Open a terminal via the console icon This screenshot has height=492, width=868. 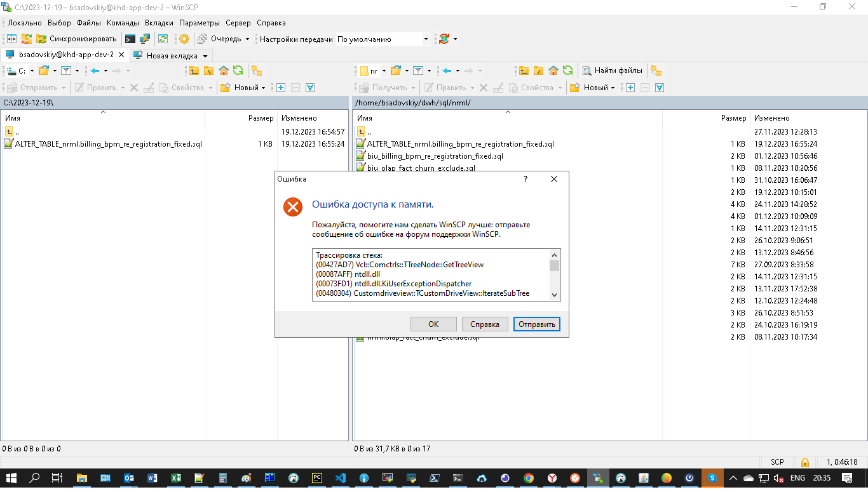[130, 39]
